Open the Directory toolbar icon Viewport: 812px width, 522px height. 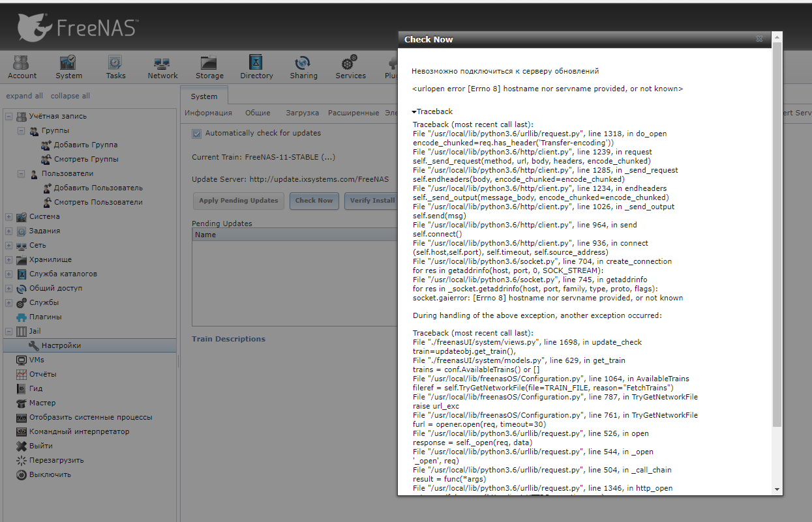[256, 63]
